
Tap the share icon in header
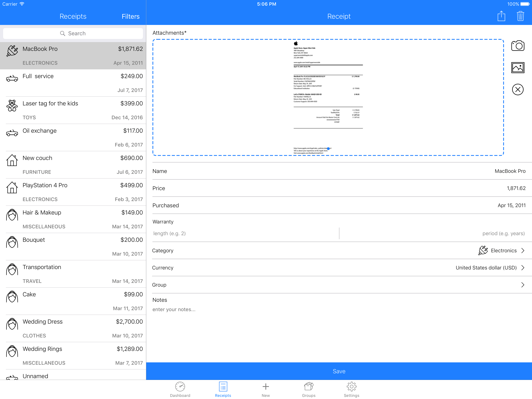[x=501, y=16]
